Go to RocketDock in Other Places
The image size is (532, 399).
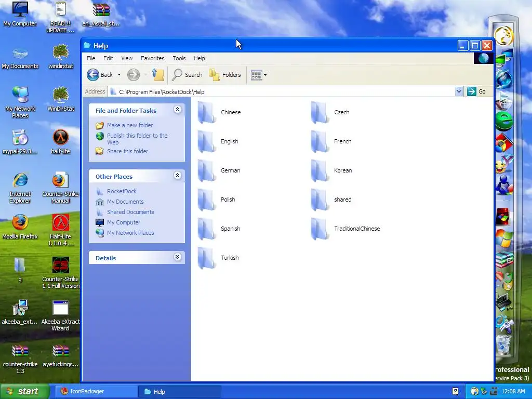(x=122, y=191)
